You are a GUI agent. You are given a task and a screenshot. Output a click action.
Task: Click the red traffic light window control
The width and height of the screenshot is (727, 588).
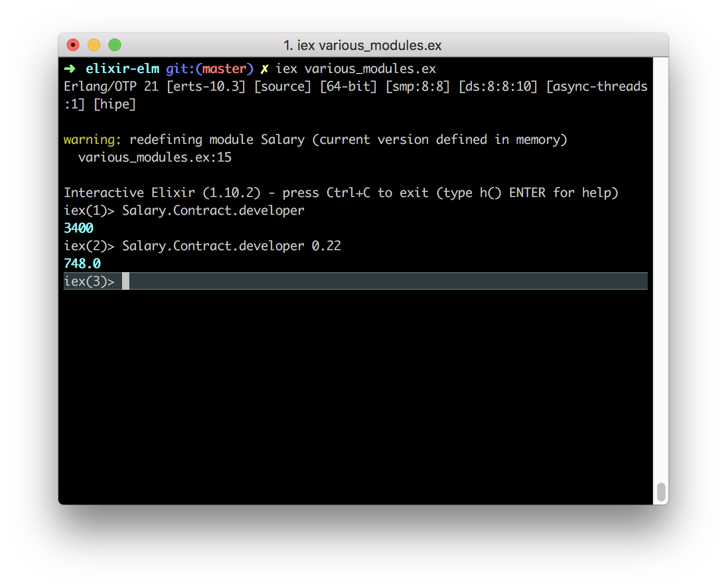[72, 45]
